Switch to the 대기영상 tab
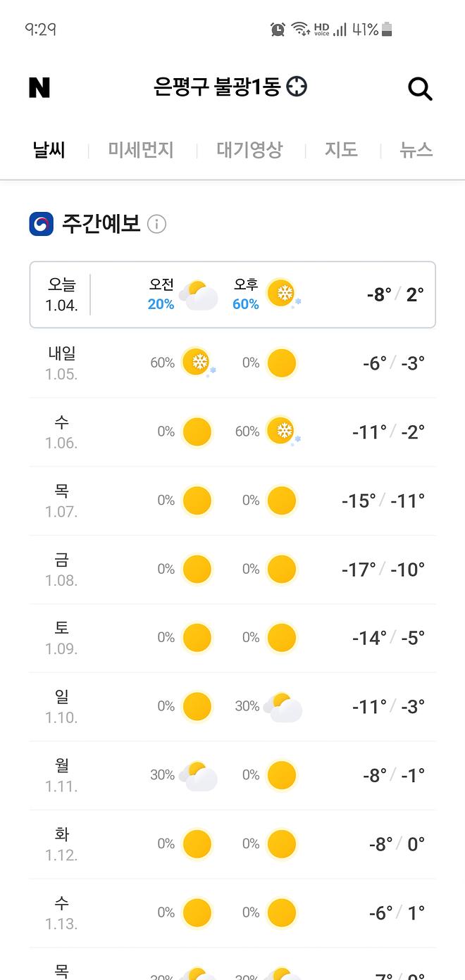The height and width of the screenshot is (980, 465). (249, 149)
